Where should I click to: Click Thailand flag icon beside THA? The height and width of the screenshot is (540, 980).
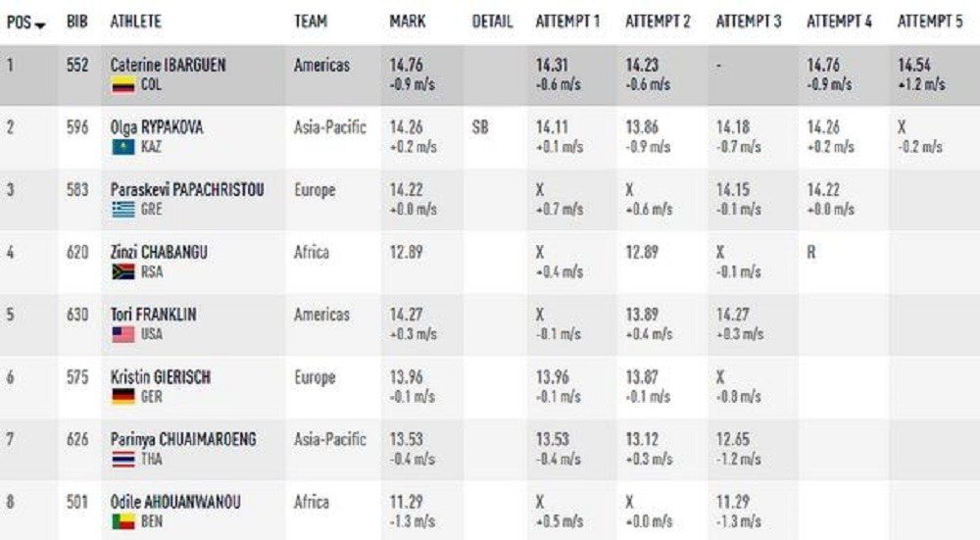coord(122,460)
